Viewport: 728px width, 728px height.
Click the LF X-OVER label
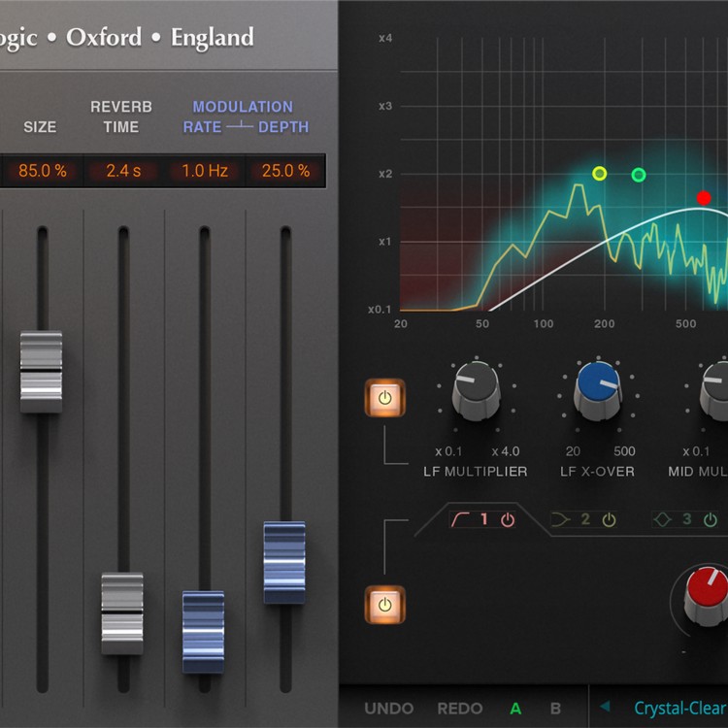(x=597, y=472)
